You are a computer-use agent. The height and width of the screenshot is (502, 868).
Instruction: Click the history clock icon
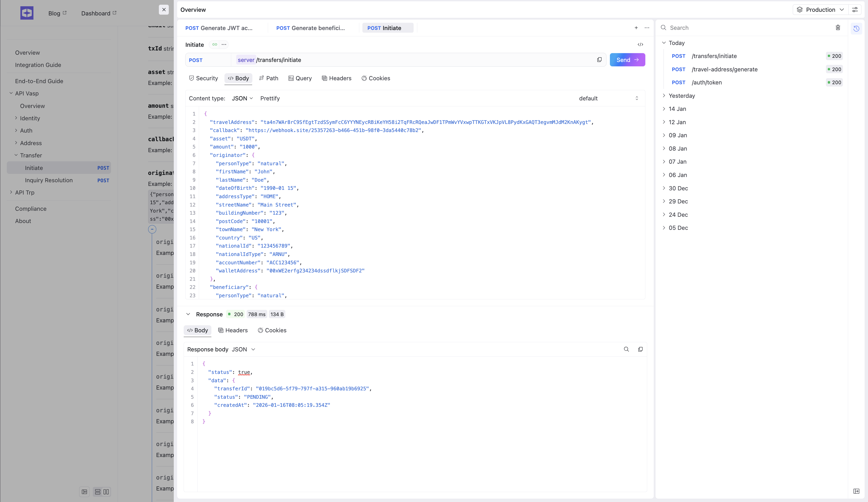point(856,28)
